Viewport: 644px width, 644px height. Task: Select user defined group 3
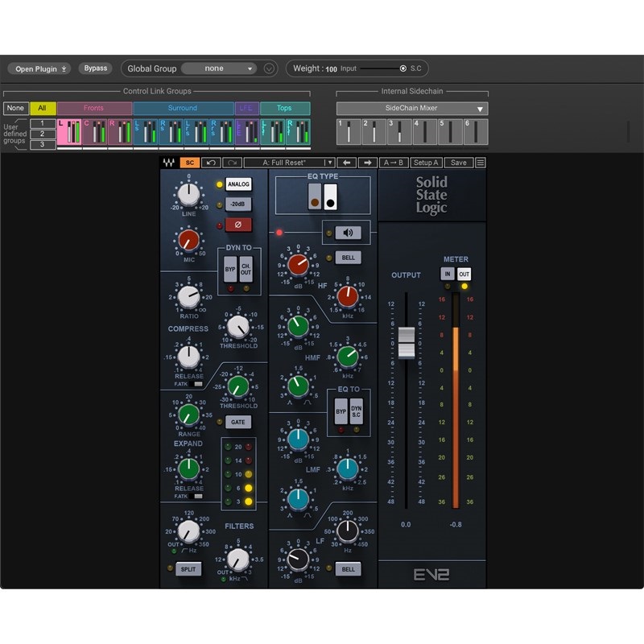tap(43, 145)
